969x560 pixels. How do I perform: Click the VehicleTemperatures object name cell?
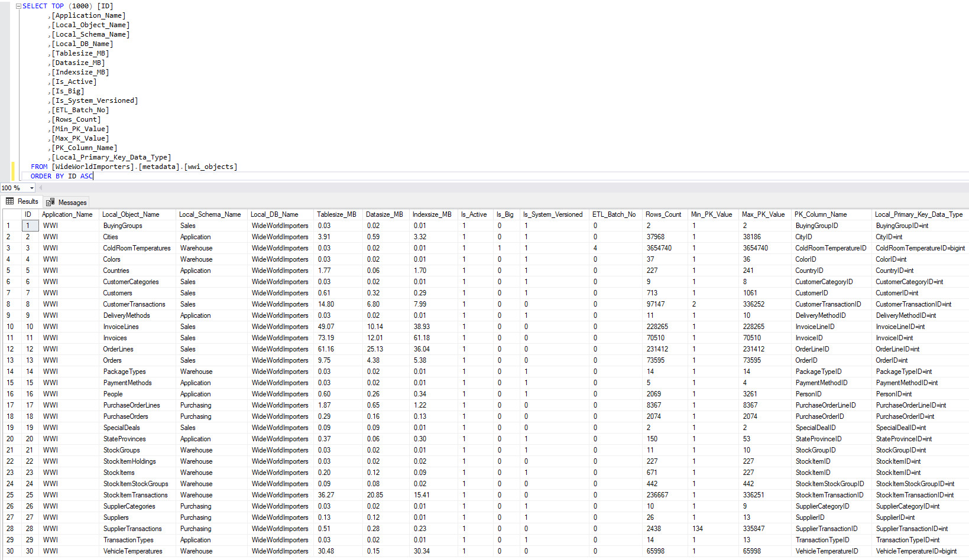pyautogui.click(x=137, y=551)
